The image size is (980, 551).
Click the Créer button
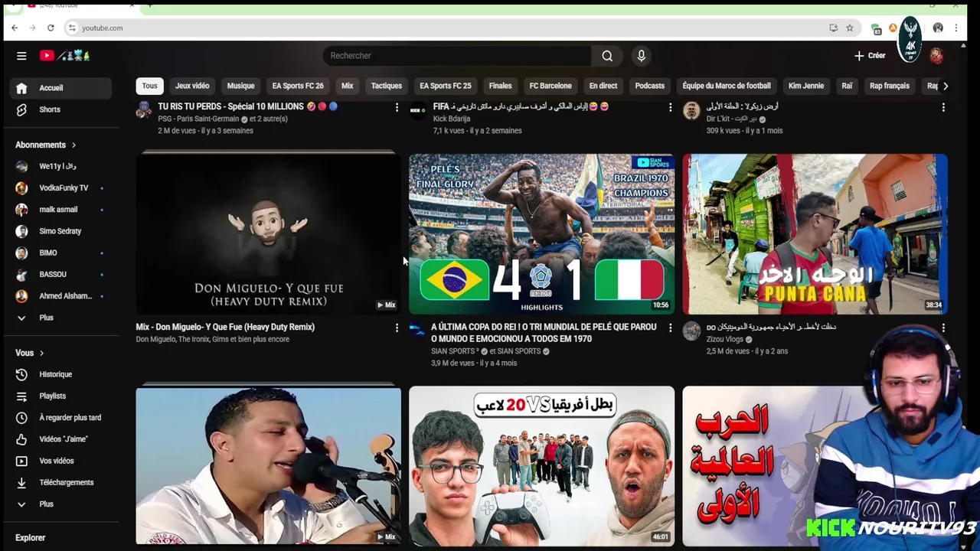point(870,56)
